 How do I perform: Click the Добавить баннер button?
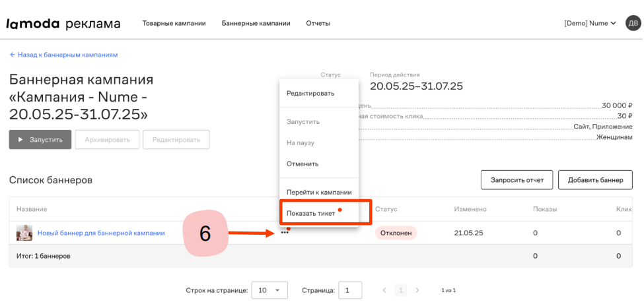click(595, 180)
